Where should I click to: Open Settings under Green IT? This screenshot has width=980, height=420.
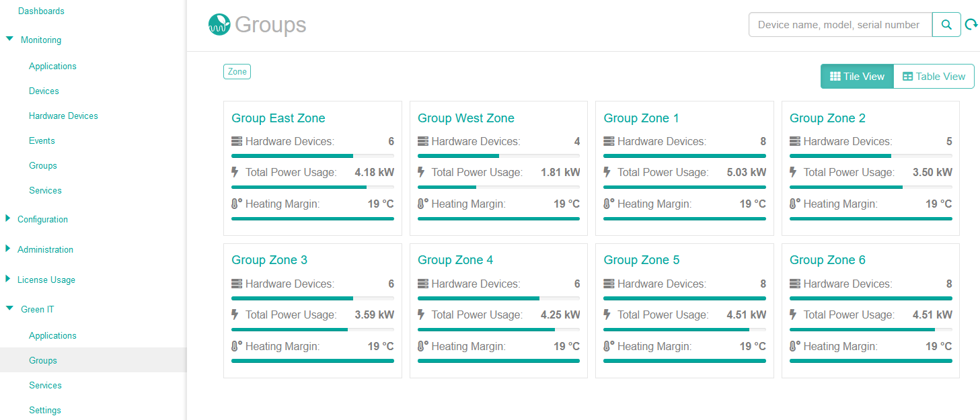(44, 410)
